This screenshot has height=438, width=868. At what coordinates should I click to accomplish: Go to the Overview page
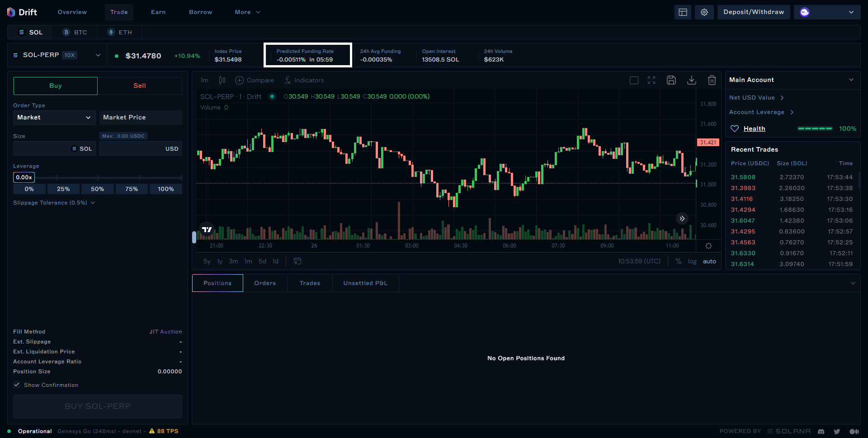(72, 12)
